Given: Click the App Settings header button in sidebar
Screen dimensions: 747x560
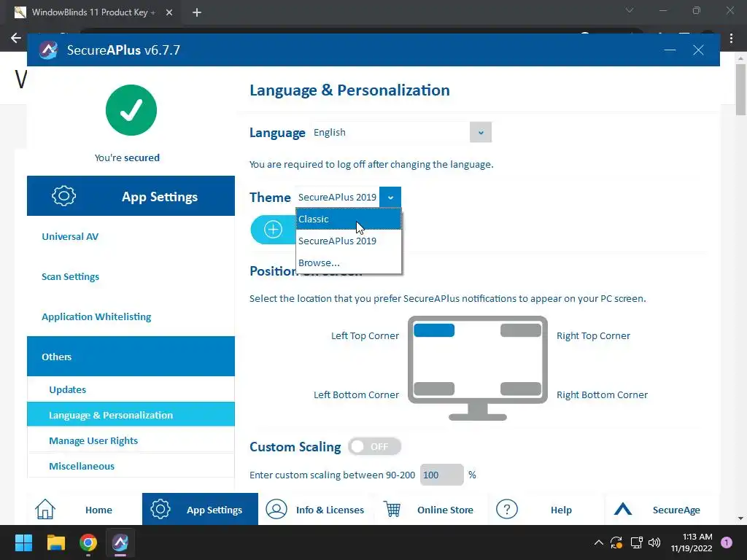Looking at the screenshot, I should point(131,195).
